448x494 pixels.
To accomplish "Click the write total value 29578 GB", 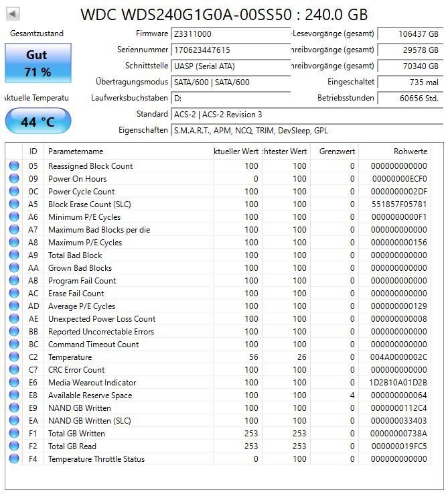I will (x=410, y=50).
